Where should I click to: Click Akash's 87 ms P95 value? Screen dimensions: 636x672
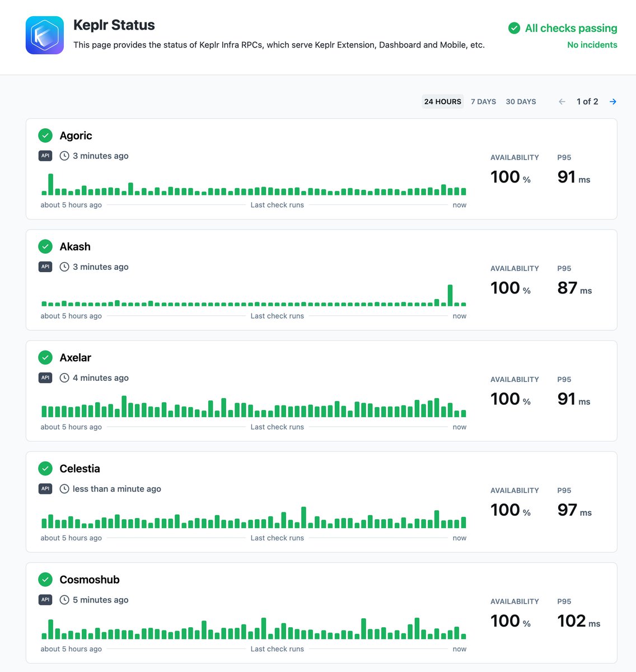(x=574, y=288)
